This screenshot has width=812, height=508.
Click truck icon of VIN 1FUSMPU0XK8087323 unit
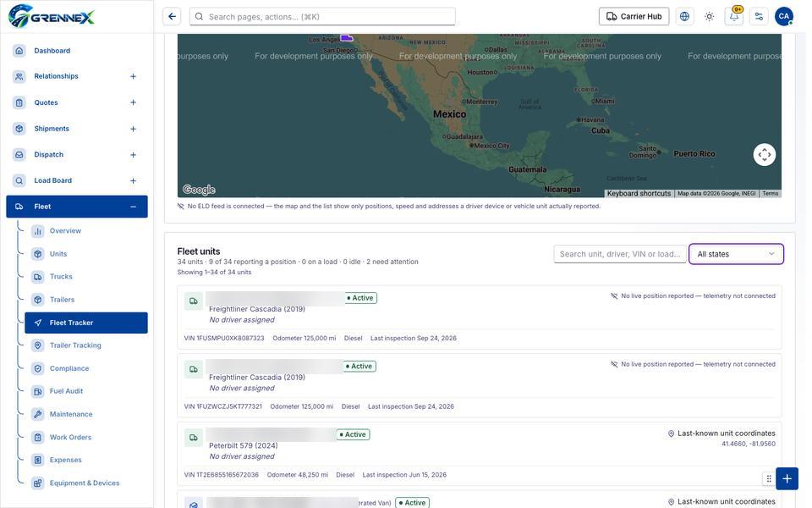tap(194, 301)
